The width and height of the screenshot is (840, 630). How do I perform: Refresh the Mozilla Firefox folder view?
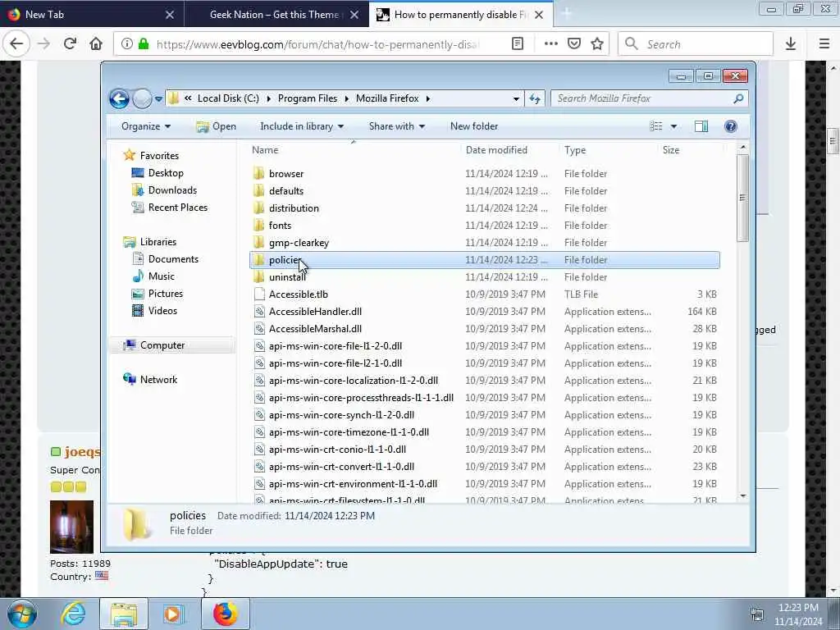(535, 98)
